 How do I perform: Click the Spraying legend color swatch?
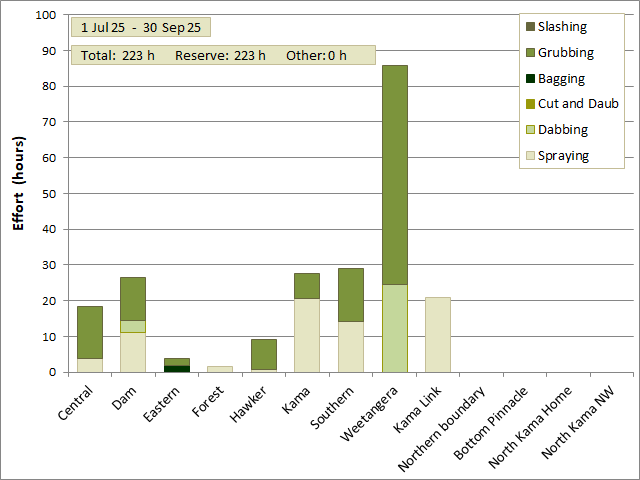pyautogui.click(x=530, y=156)
